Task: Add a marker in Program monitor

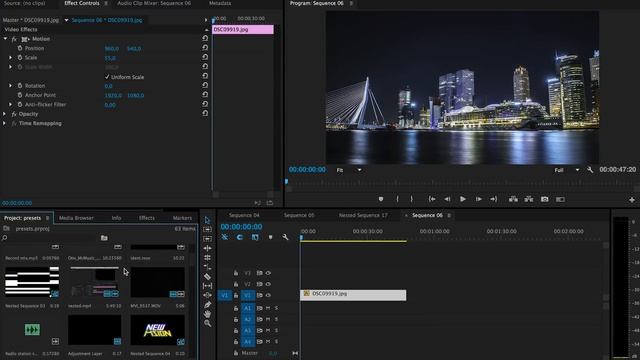Action: pos(381,199)
